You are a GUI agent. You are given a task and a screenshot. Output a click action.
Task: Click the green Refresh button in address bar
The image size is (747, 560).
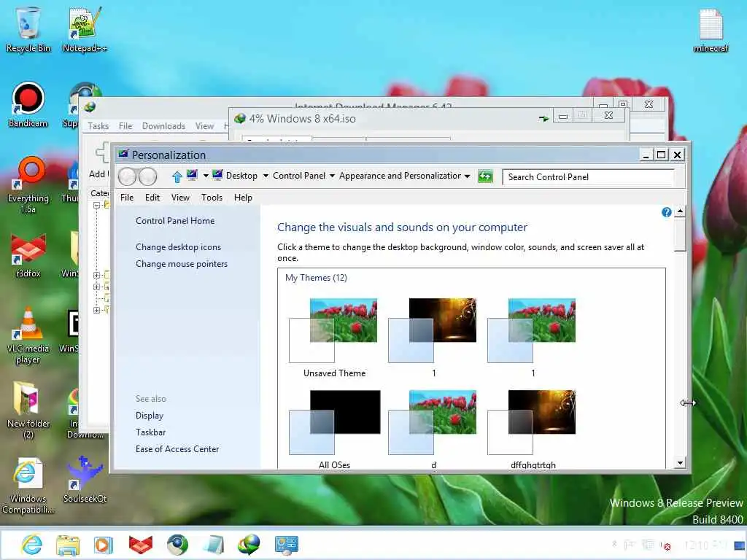[485, 176]
